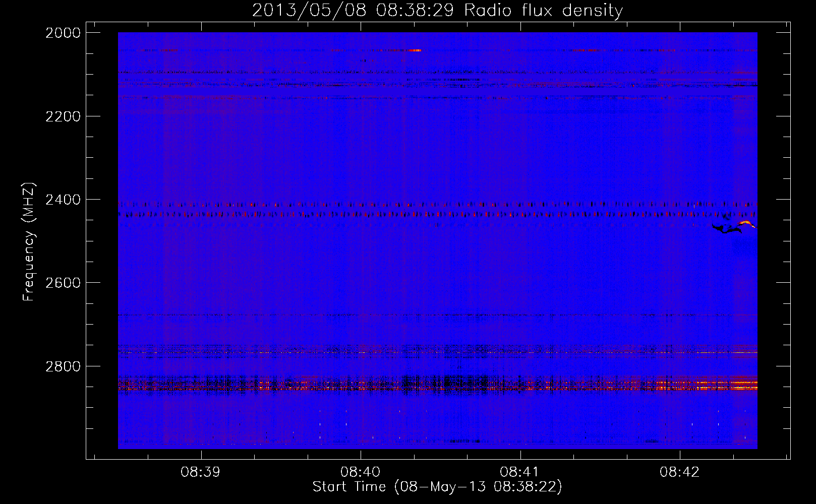Click the black squiggle feature near 2460 MHz
Screen dimensions: 816x504
[727, 229]
